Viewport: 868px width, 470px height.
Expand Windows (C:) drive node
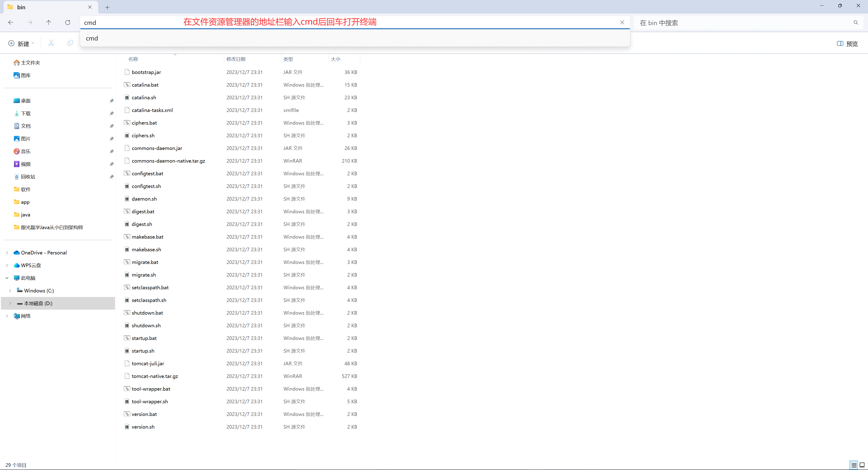click(10, 291)
